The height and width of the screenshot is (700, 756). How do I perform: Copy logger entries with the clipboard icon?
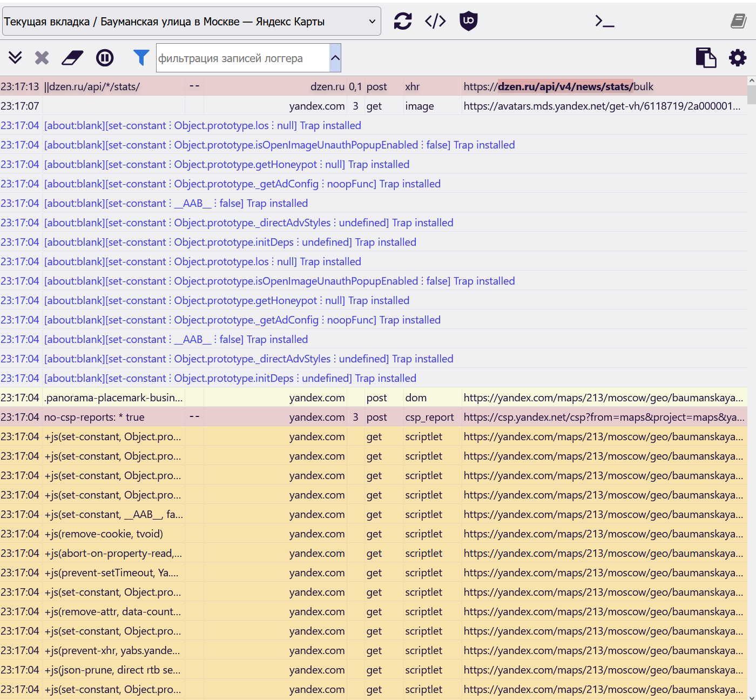[706, 57]
